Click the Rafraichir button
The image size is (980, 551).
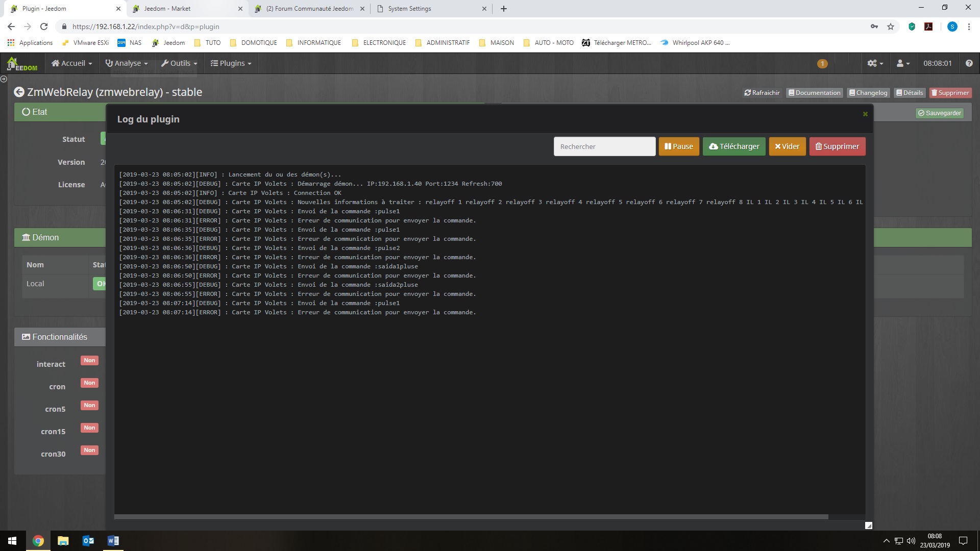(x=762, y=93)
